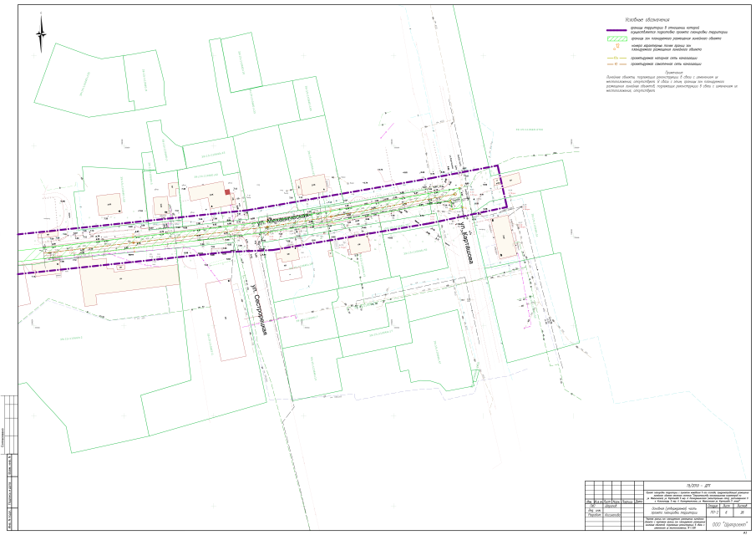Click the small red square building marker

pos(226,193)
